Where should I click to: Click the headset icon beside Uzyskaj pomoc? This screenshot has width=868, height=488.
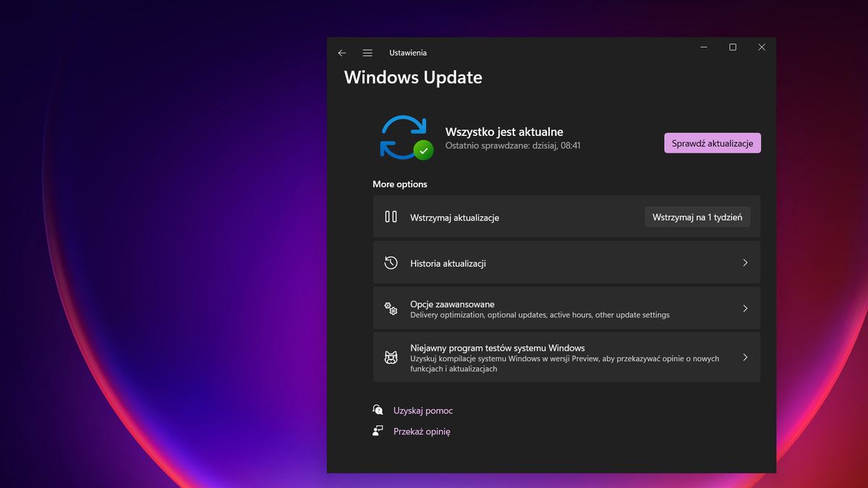coord(378,409)
